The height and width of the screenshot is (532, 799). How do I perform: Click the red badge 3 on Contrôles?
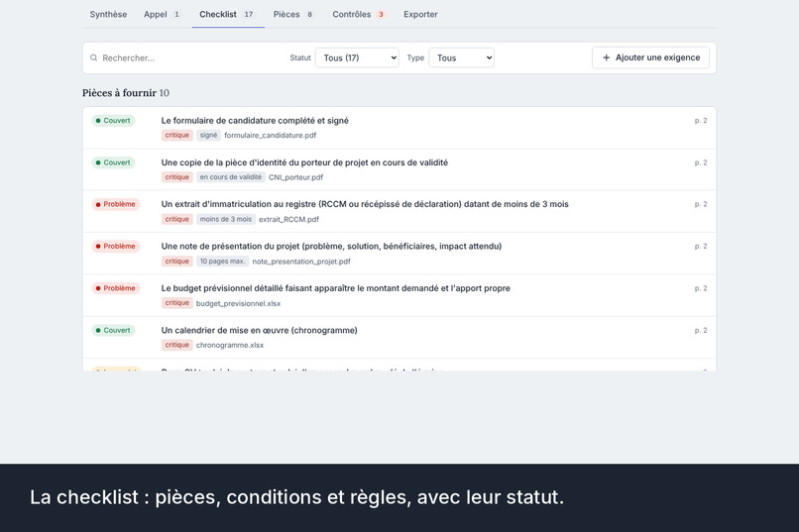click(381, 14)
